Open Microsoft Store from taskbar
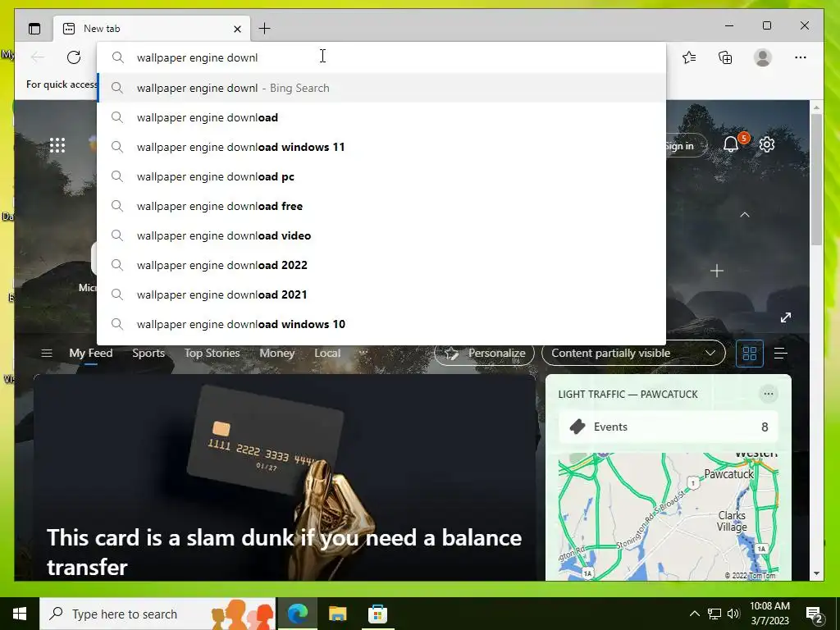 [377, 614]
